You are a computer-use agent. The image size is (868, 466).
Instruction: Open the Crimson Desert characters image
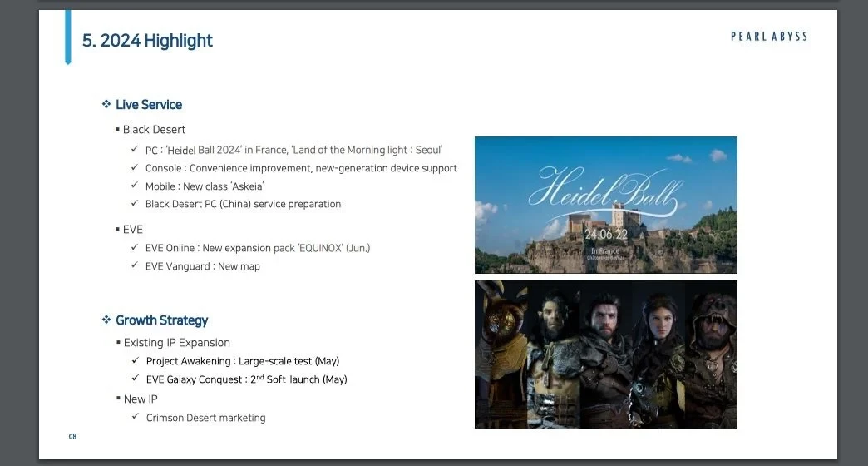point(605,354)
